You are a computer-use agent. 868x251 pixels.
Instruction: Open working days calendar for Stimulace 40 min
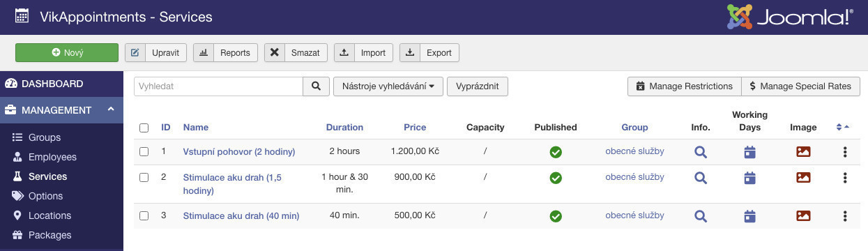click(x=749, y=216)
